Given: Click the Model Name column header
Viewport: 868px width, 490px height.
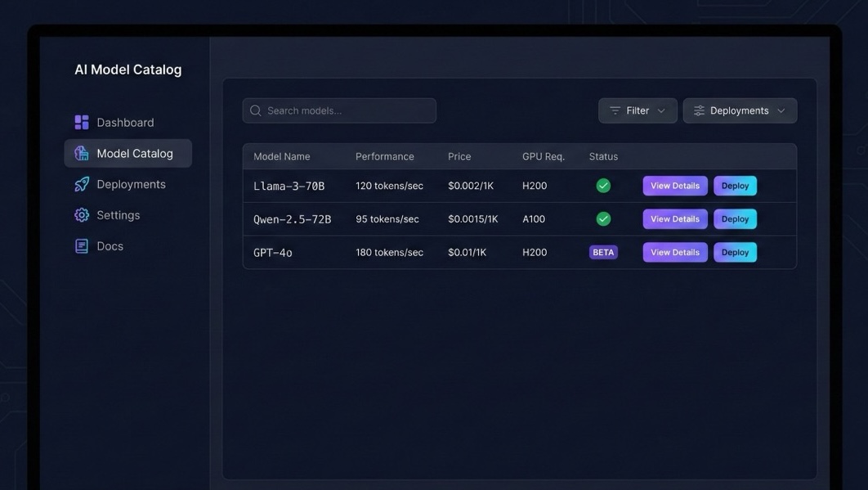Looking at the screenshot, I should click(281, 155).
